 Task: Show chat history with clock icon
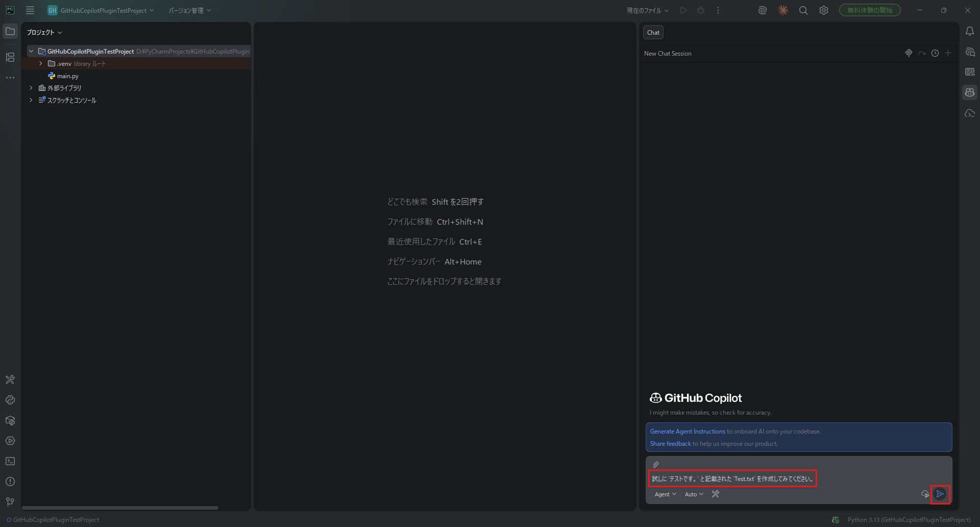tap(935, 53)
